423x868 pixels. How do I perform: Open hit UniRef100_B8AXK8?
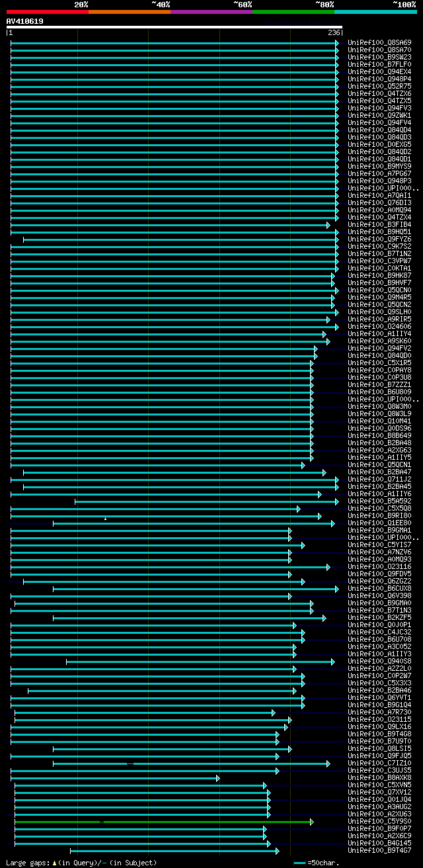379,777
